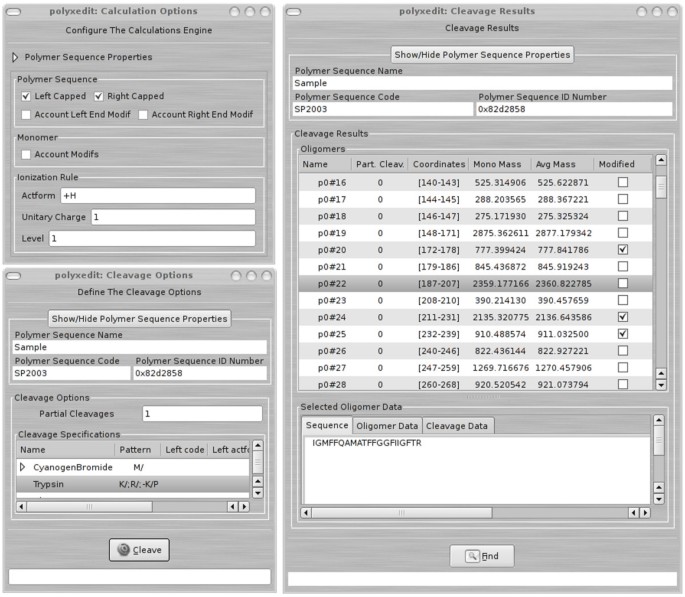This screenshot has height=597, width=685.
Task: Toggle Modified checkbox for oligomer p0#22
Action: (623, 283)
